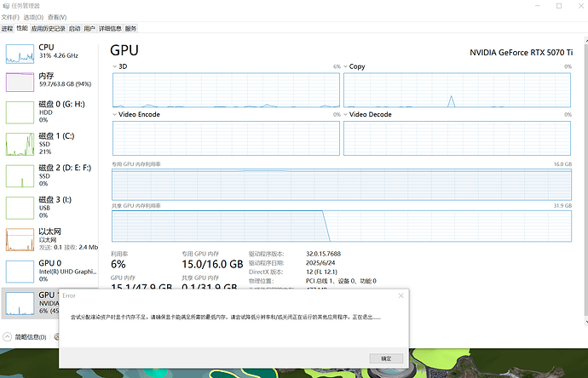Open the 内存 memory graph in sidebar

[19, 83]
